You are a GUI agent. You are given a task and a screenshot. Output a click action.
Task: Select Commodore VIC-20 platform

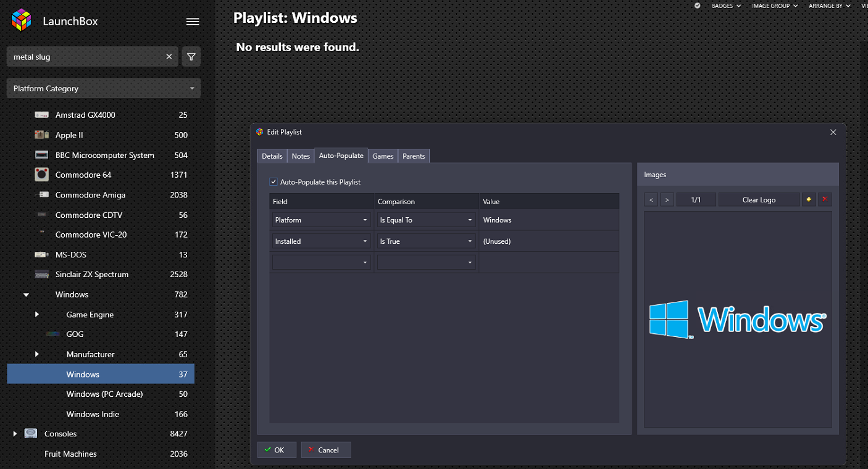click(101, 234)
